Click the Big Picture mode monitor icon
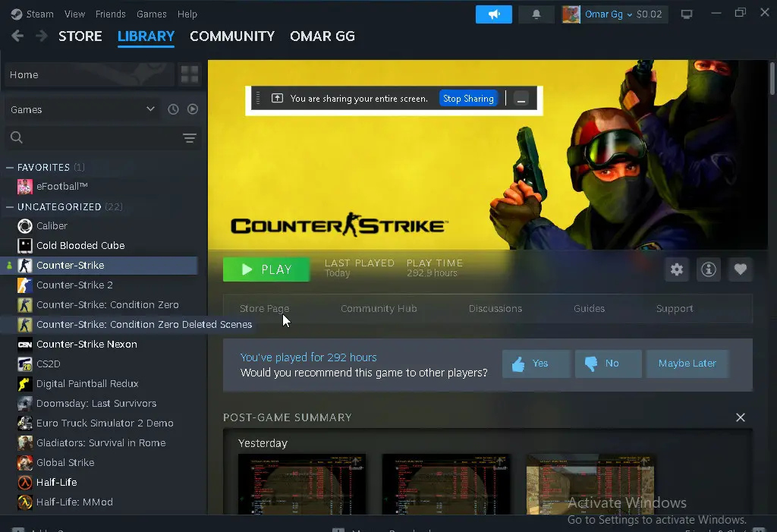This screenshot has width=777, height=532. (687, 14)
